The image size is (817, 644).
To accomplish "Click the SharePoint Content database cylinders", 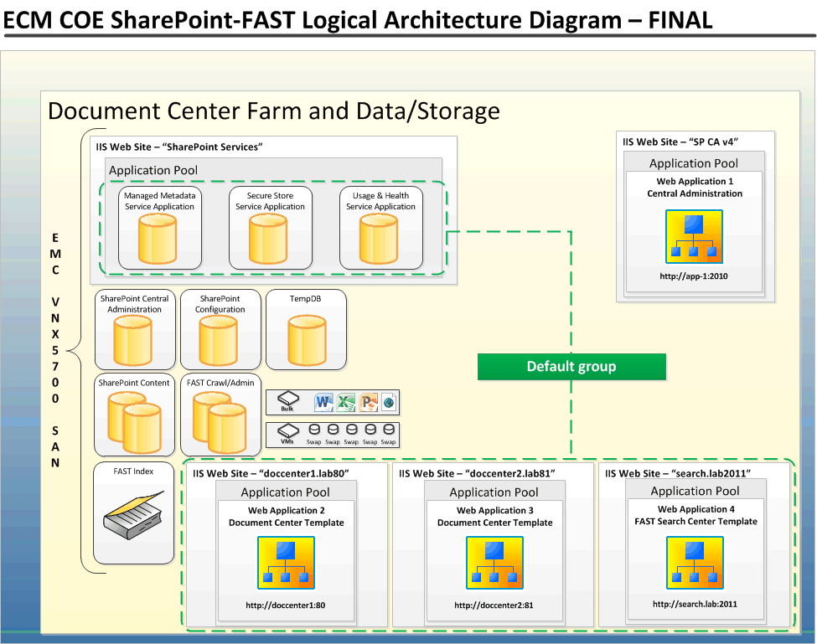I will (x=134, y=423).
